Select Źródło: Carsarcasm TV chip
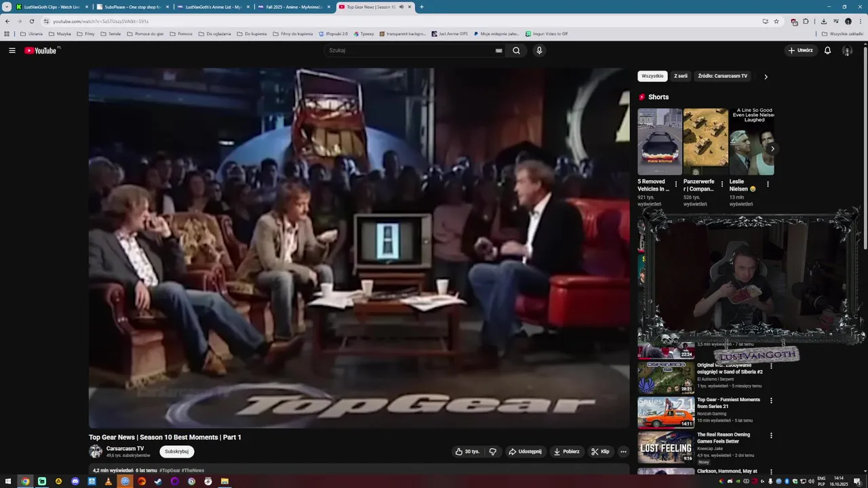Screen dimensions: 868x488 click(x=722, y=76)
